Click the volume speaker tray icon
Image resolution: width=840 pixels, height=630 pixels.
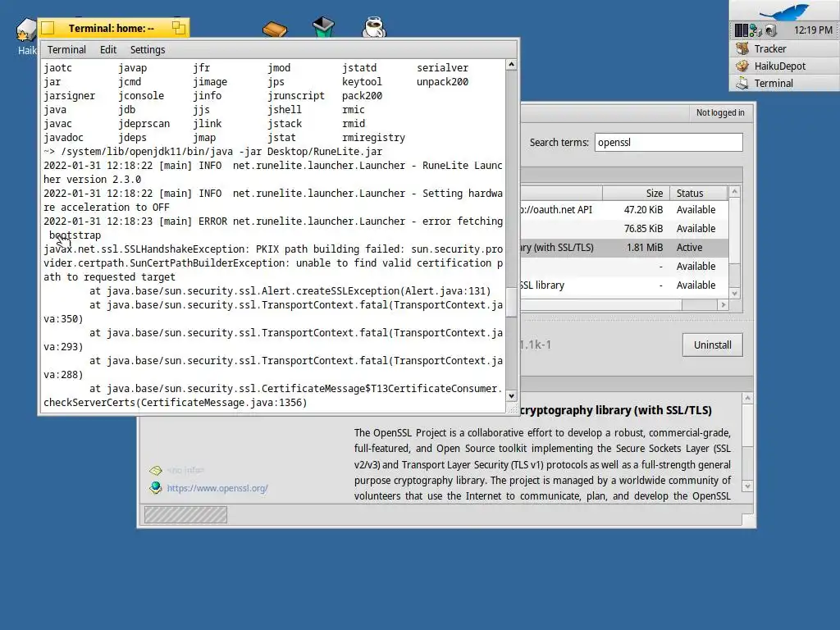tap(770, 30)
